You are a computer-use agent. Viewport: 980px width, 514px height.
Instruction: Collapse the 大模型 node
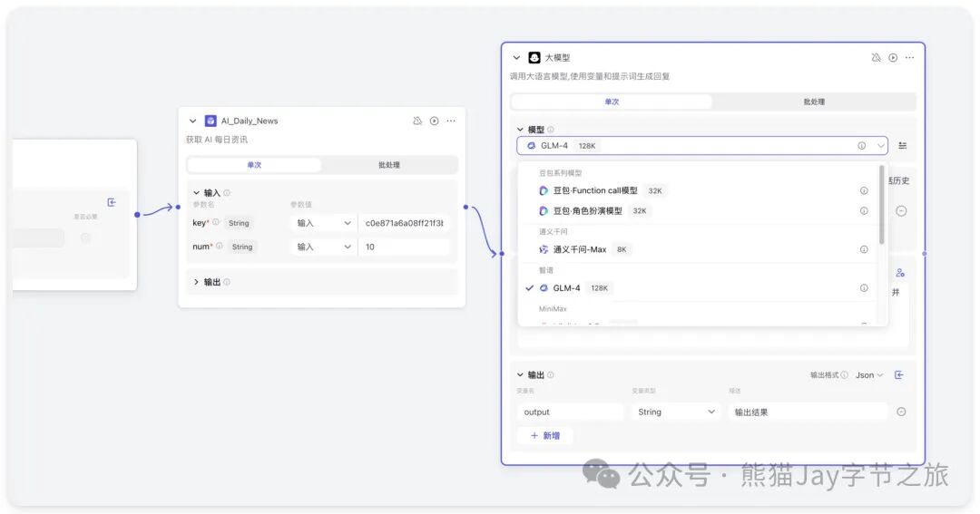coord(516,57)
